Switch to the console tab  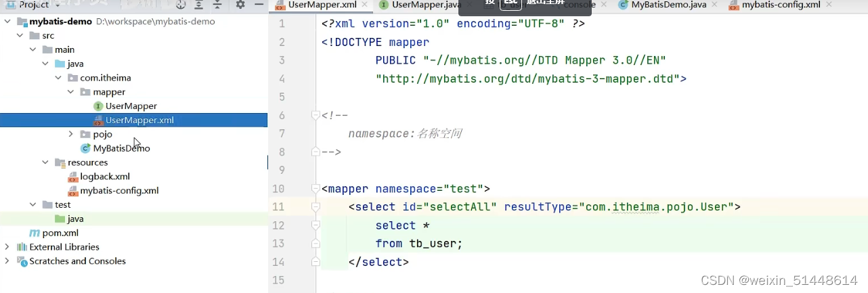point(579,5)
